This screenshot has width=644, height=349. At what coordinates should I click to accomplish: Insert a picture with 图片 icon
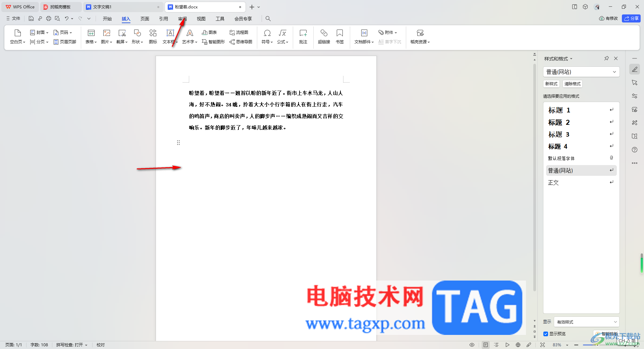coord(106,37)
